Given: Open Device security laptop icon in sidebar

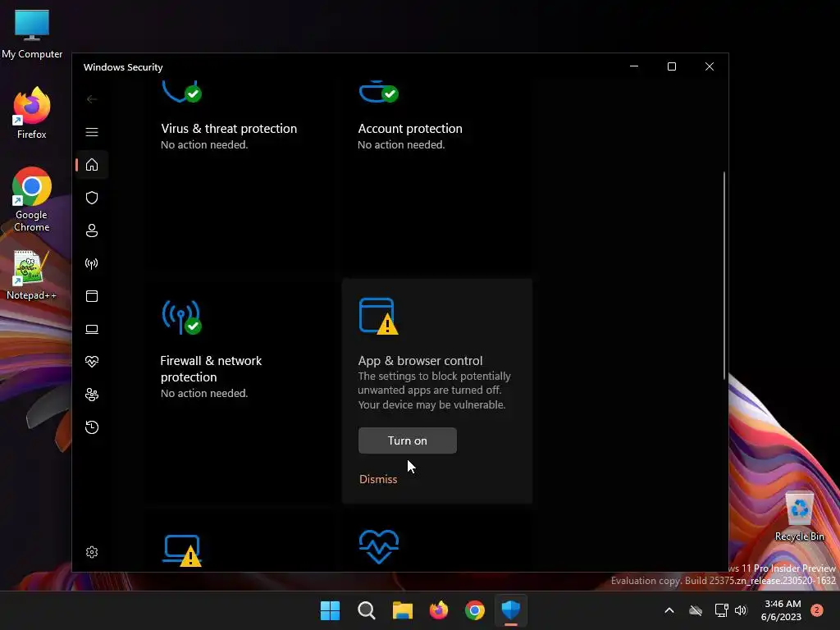Looking at the screenshot, I should [92, 329].
